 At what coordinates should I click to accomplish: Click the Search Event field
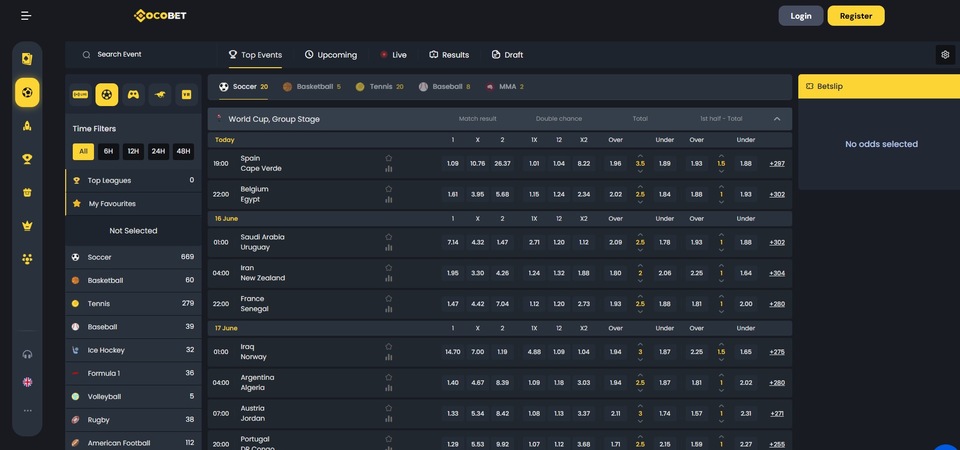pyautogui.click(x=141, y=55)
